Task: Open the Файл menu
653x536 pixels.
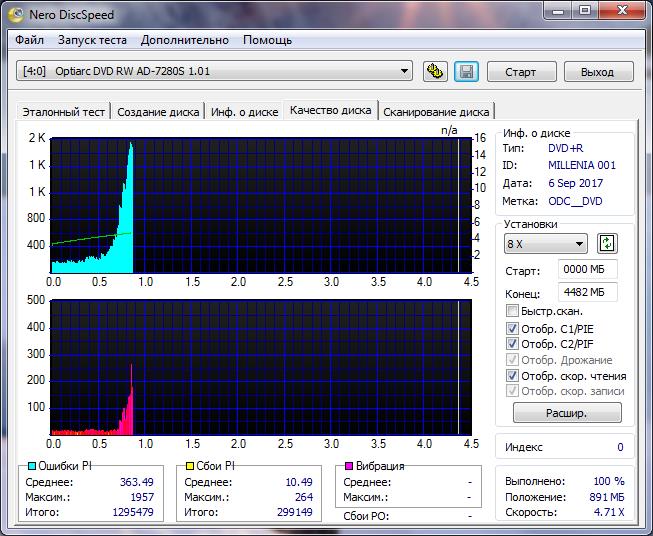Action: [x=30, y=40]
